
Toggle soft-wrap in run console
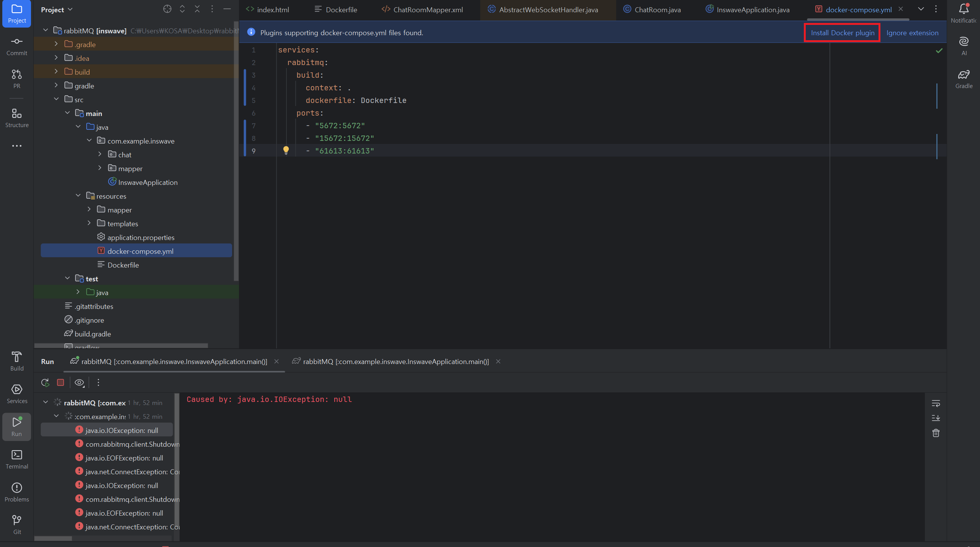[x=936, y=403]
